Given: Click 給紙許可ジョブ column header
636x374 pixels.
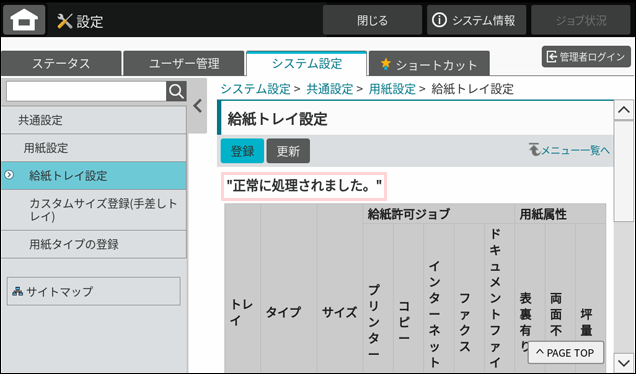Looking at the screenshot, I should point(438,214).
